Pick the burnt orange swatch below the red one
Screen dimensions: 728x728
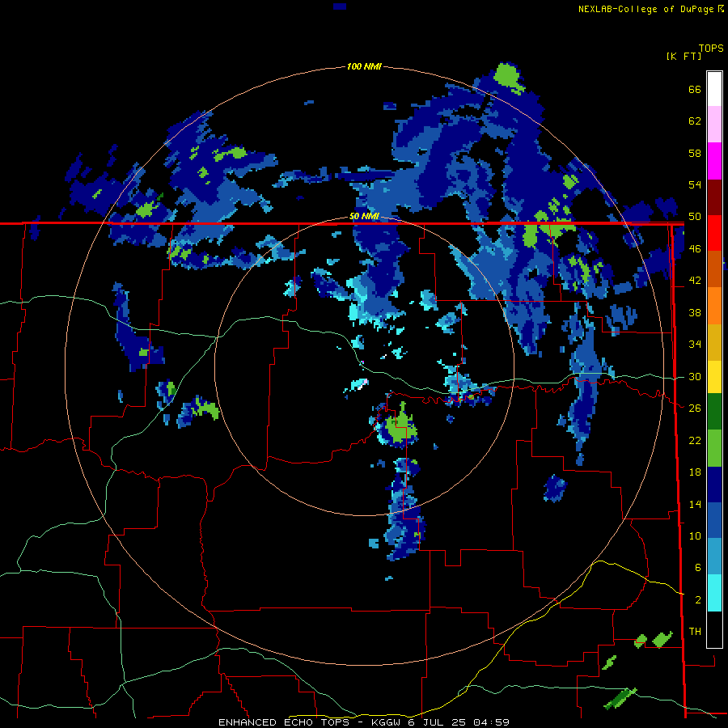point(714,269)
